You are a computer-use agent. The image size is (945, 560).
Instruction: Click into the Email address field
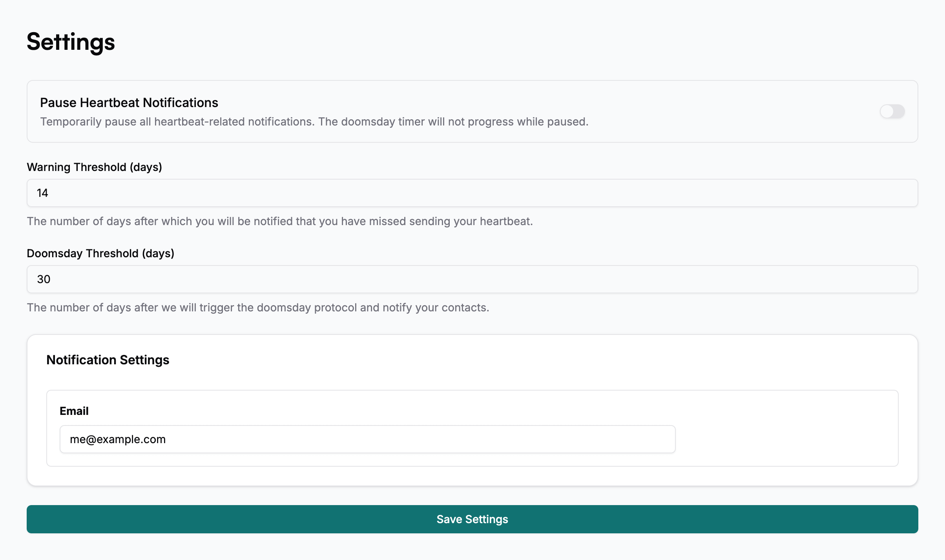[367, 439]
